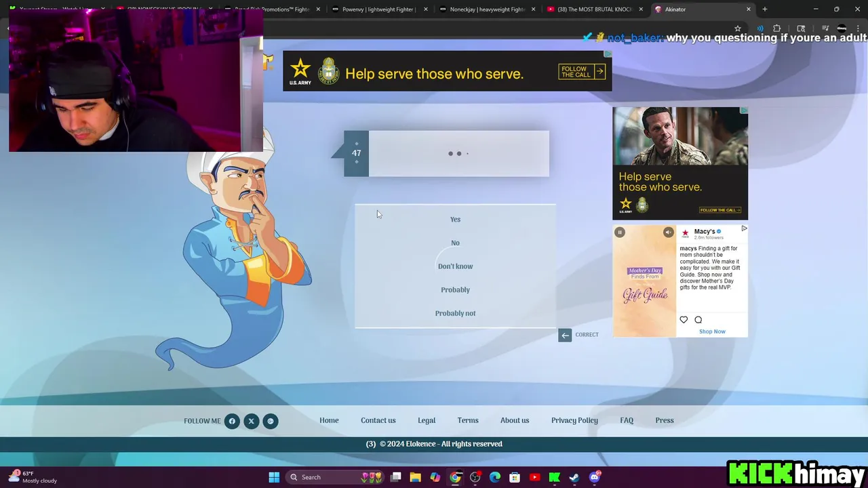Open File Explorer from the taskbar
The width and height of the screenshot is (868, 488).
coord(416,477)
